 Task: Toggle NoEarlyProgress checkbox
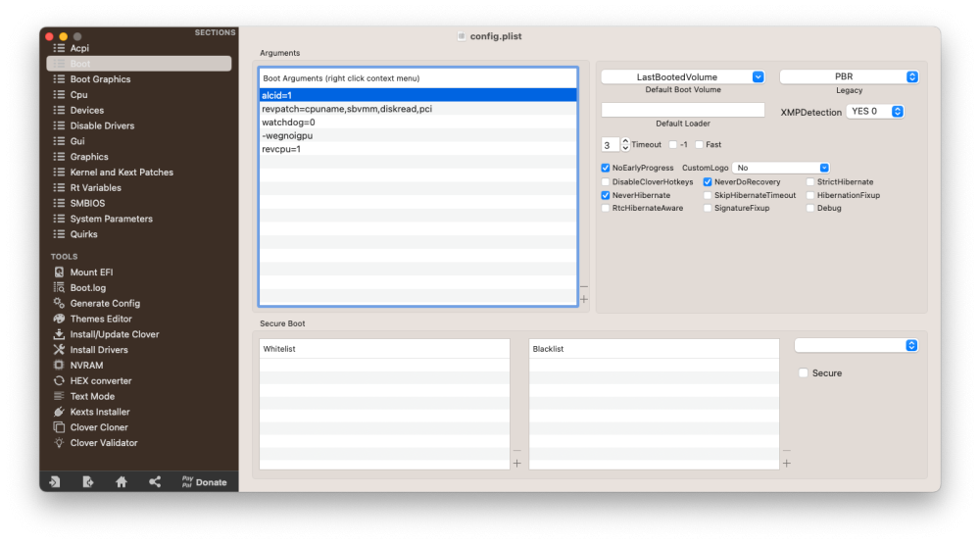pyautogui.click(x=605, y=168)
